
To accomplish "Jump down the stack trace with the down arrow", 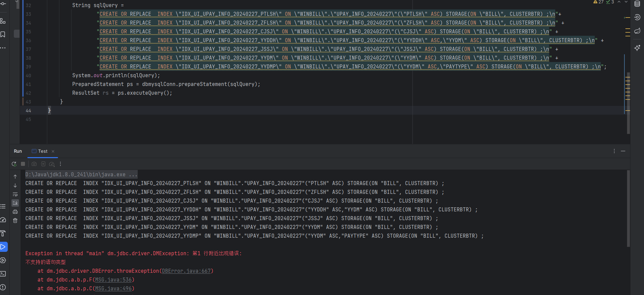I will click(x=15, y=185).
